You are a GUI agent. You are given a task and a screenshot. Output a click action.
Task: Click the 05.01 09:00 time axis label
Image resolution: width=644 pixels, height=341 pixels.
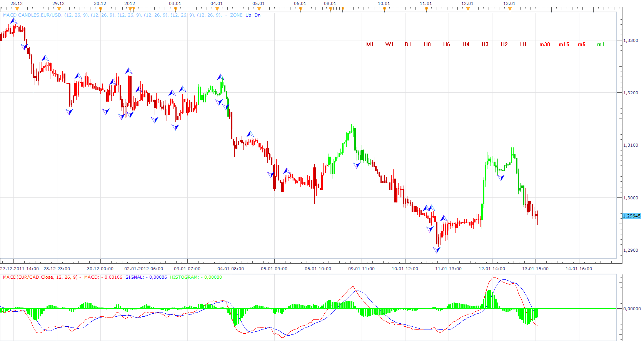click(x=274, y=269)
